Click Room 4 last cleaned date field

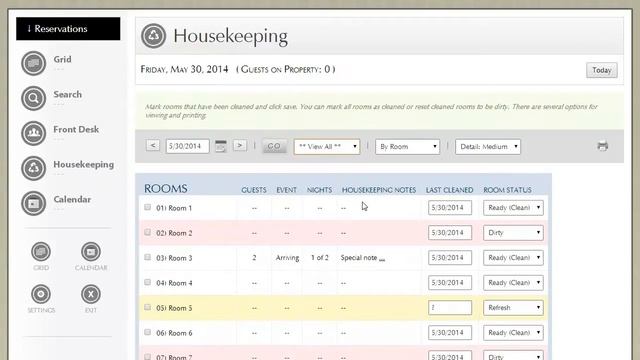click(x=450, y=282)
